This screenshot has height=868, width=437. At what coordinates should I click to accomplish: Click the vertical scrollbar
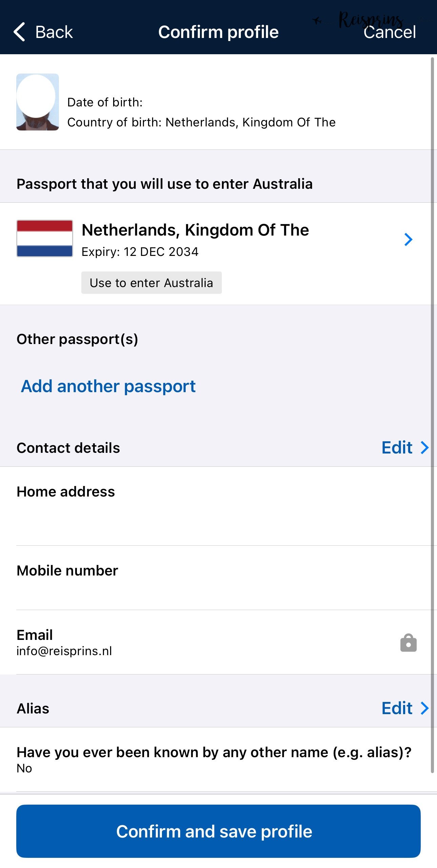[432, 407]
